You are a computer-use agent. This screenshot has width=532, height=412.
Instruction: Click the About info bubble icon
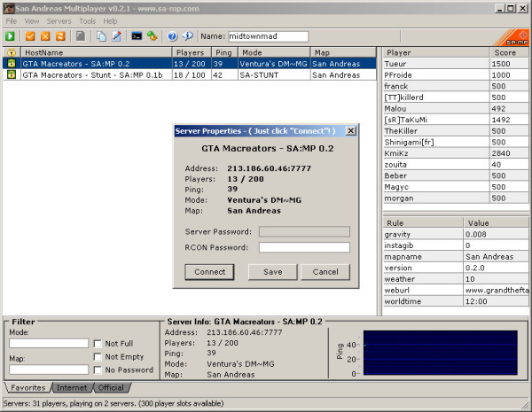(188, 36)
